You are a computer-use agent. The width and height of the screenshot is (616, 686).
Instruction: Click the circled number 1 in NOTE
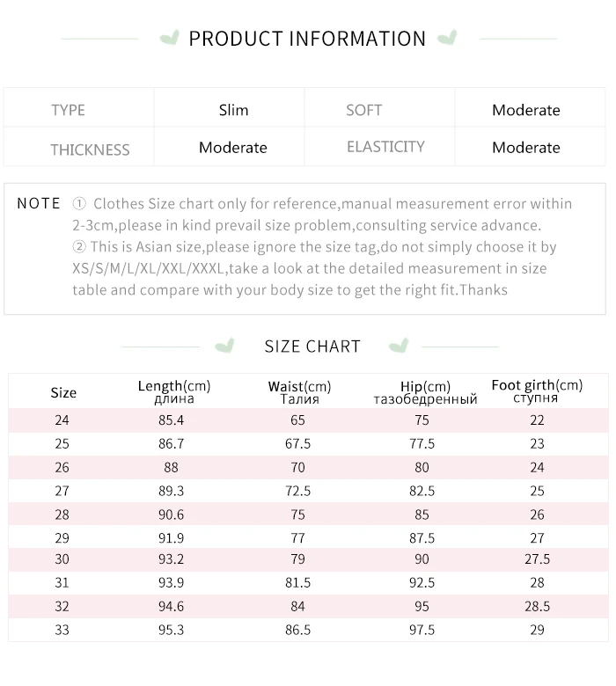(x=79, y=203)
